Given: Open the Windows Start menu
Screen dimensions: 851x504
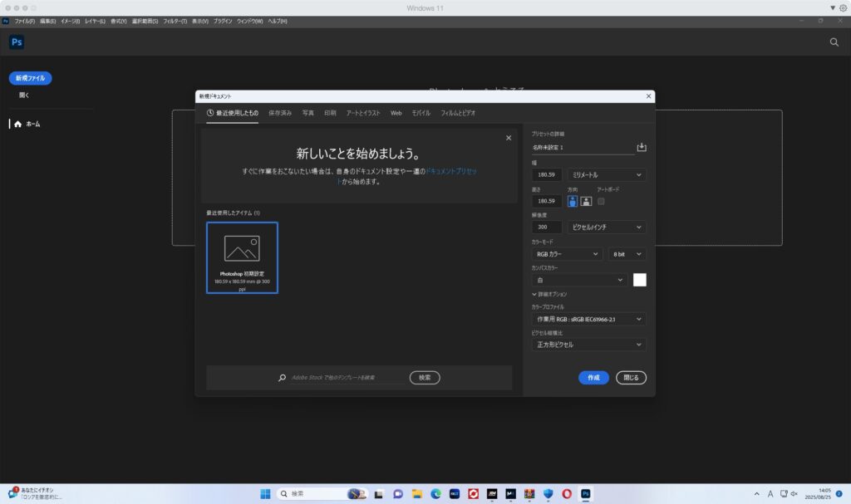Looking at the screenshot, I should (265, 494).
